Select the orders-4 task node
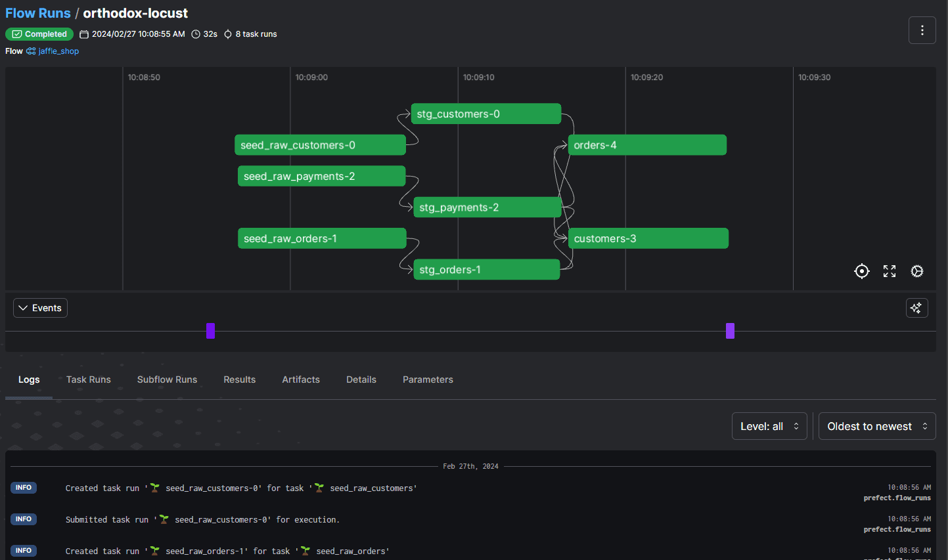The image size is (948, 560). (x=646, y=145)
